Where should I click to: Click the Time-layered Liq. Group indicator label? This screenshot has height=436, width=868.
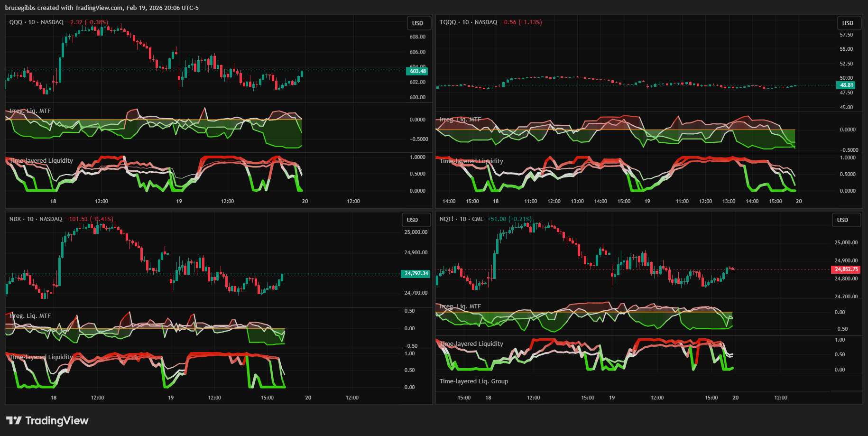473,381
